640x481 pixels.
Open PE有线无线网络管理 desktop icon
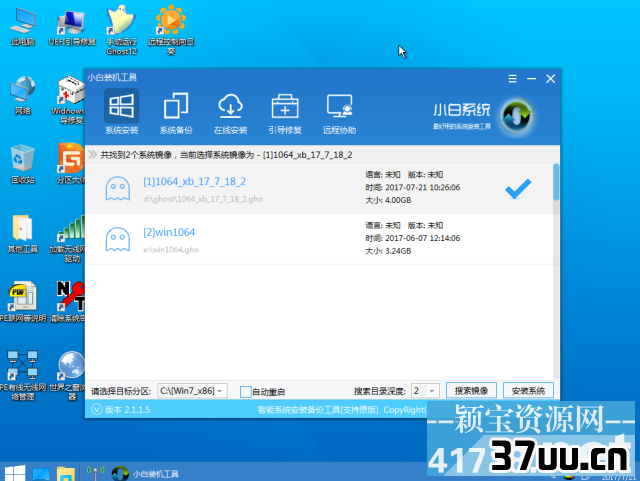click(x=23, y=376)
